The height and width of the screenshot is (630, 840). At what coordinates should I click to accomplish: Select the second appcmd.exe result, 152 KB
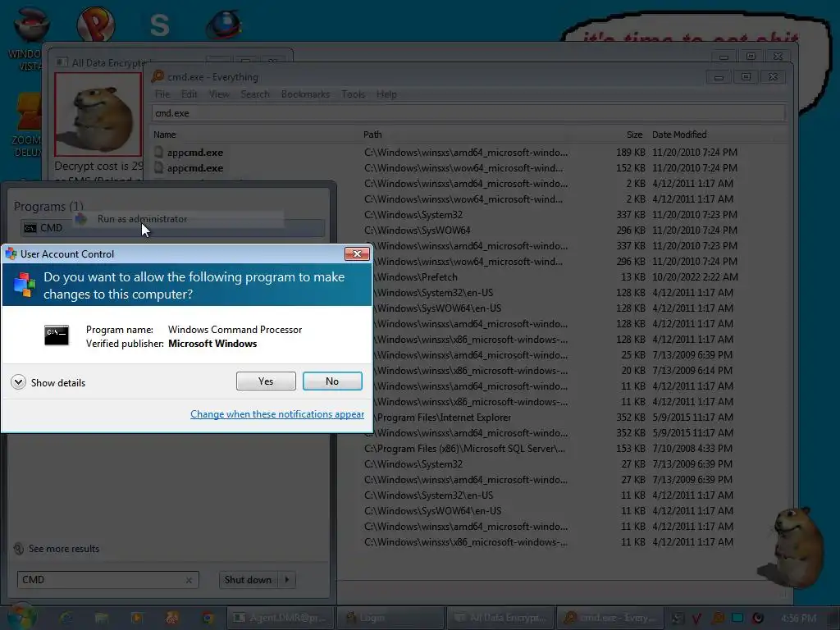pos(195,168)
